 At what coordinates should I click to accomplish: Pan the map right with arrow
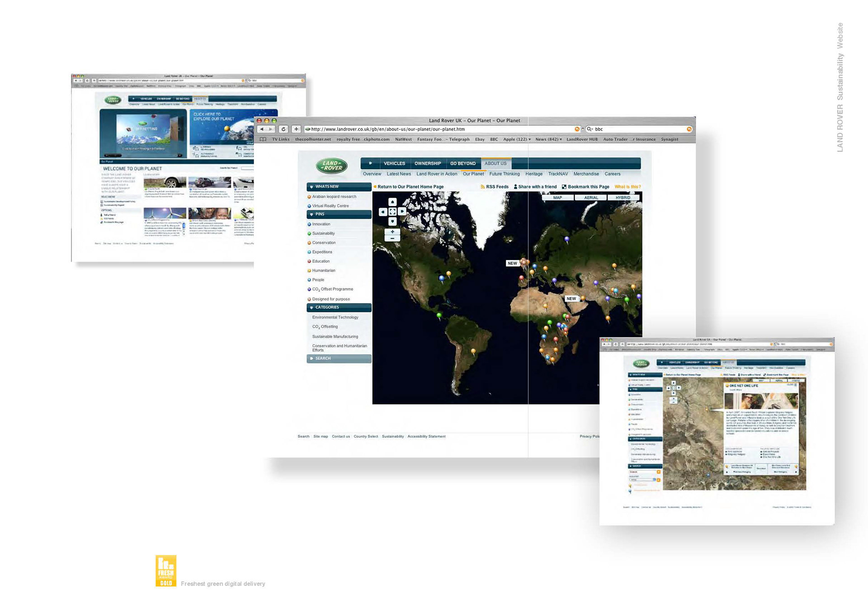pyautogui.click(x=402, y=212)
